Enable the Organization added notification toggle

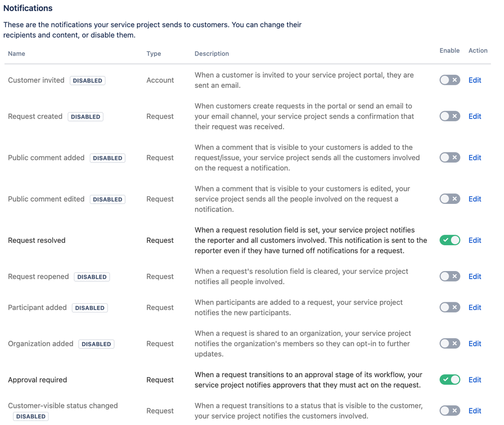449,343
